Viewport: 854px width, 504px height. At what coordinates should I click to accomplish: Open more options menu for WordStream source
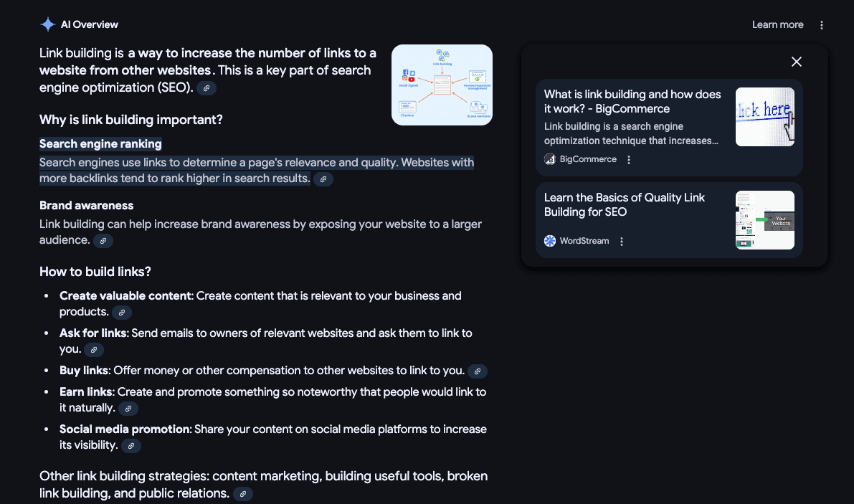click(x=622, y=242)
